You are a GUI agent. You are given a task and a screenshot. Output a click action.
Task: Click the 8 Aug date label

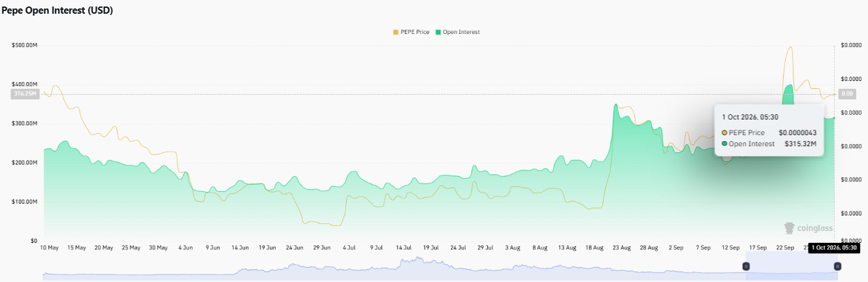click(539, 248)
